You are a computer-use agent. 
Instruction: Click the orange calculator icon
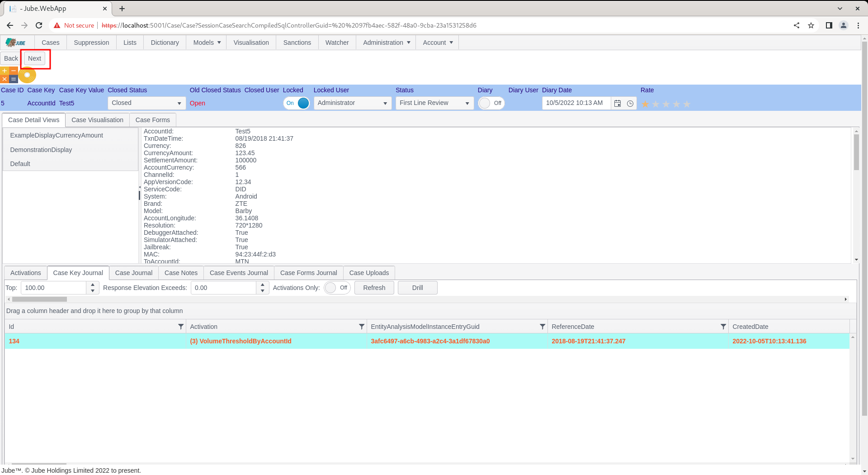9,75
